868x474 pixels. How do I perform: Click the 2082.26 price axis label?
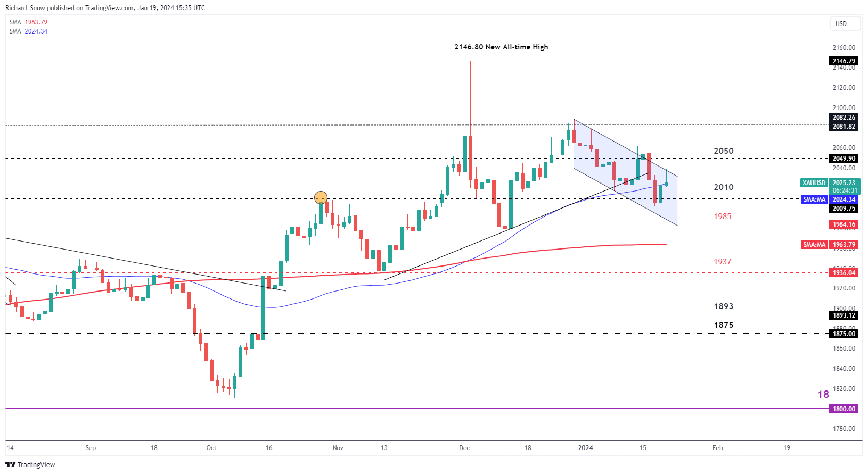[x=844, y=118]
